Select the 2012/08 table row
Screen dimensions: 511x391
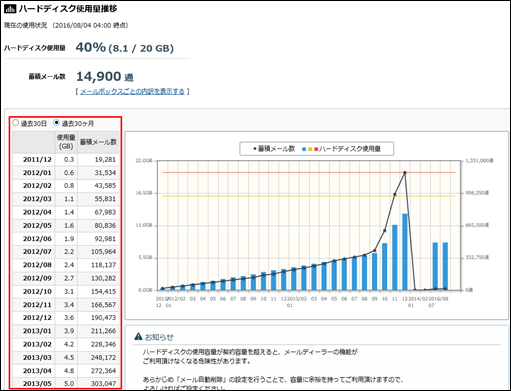coord(66,265)
